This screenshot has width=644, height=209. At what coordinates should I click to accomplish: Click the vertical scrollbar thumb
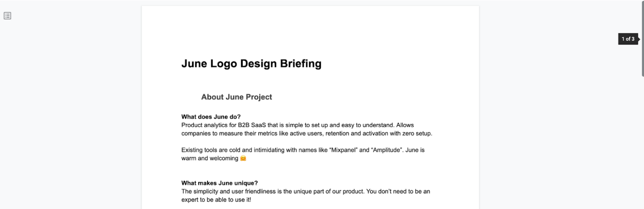pyautogui.click(x=642, y=37)
